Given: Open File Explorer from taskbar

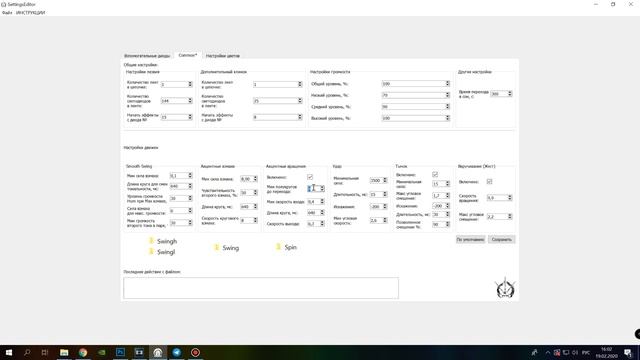Looking at the screenshot, I should [x=64, y=352].
